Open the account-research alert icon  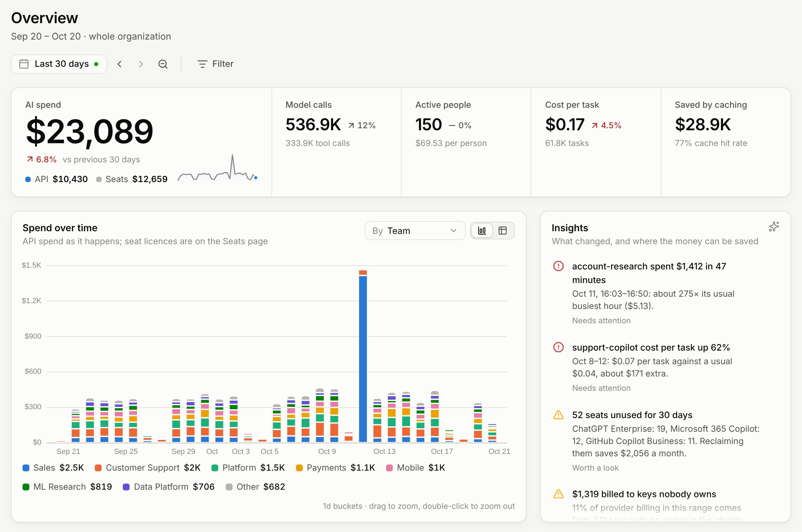click(559, 266)
